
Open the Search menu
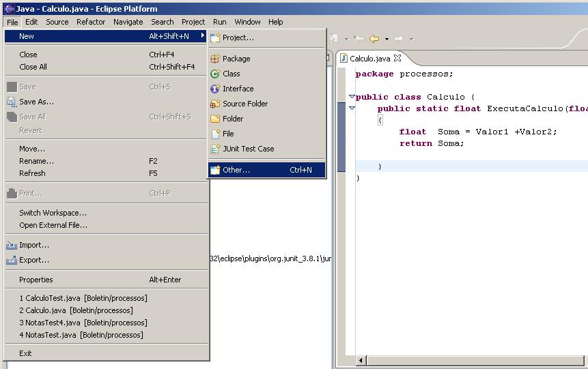[163, 22]
